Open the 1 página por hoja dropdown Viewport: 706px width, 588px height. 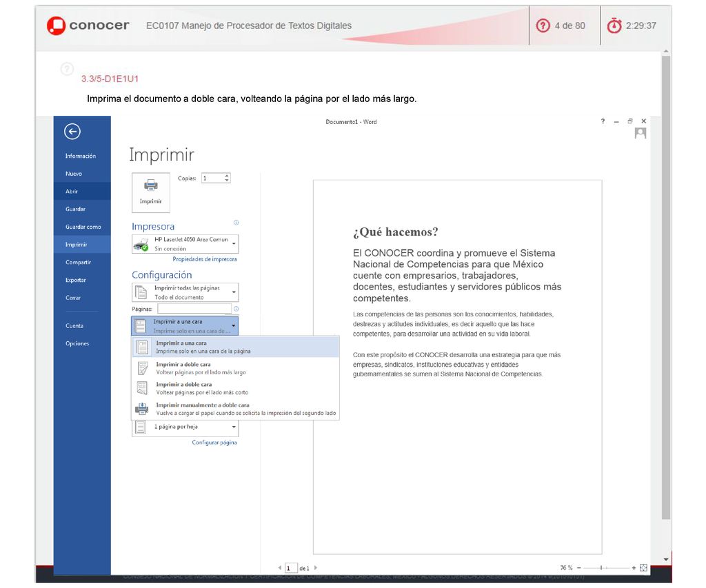coord(185,427)
